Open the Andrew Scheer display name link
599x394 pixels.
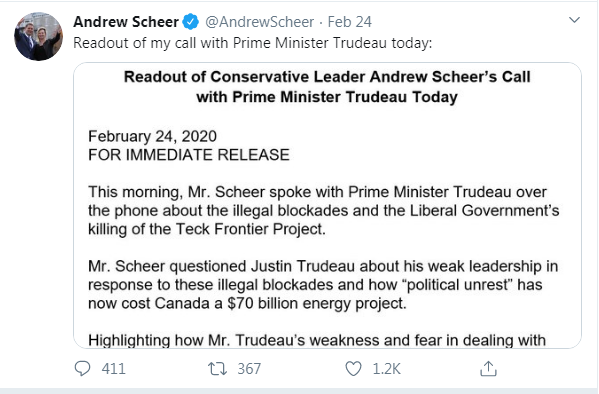(x=126, y=22)
